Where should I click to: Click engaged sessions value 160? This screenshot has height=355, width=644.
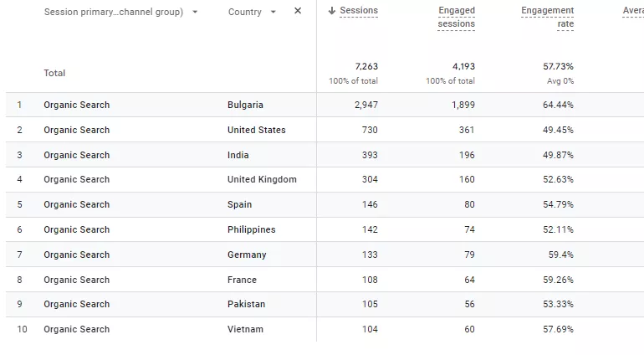click(467, 179)
